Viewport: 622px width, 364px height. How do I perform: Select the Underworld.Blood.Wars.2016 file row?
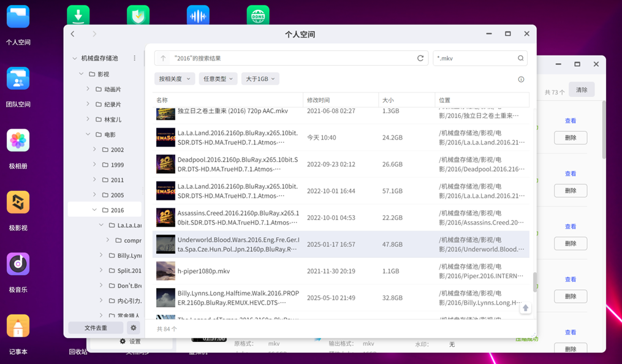click(x=341, y=245)
